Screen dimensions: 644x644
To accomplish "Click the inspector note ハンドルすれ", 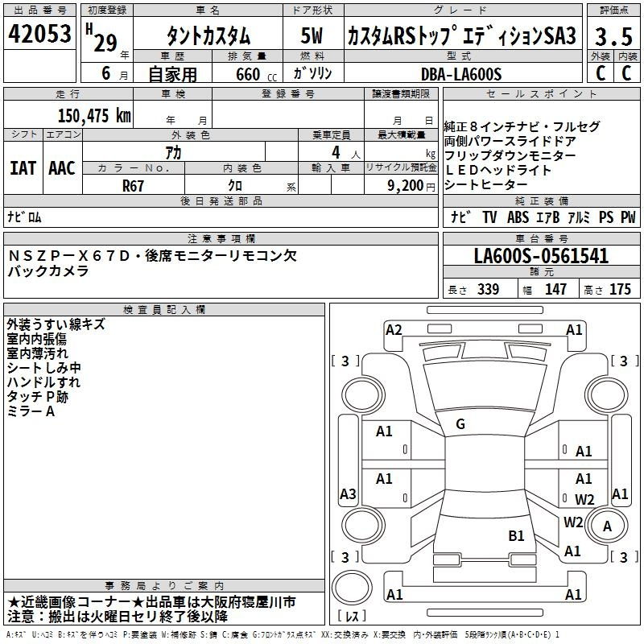I will [43, 382].
